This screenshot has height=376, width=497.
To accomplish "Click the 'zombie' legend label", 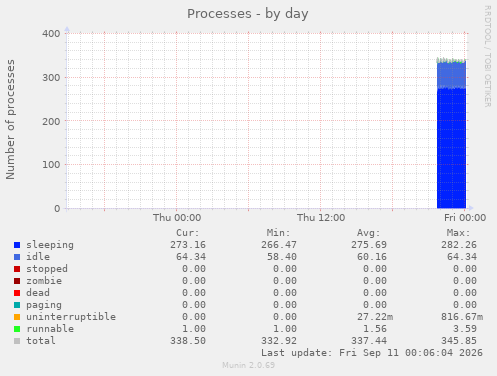I will (44, 281).
